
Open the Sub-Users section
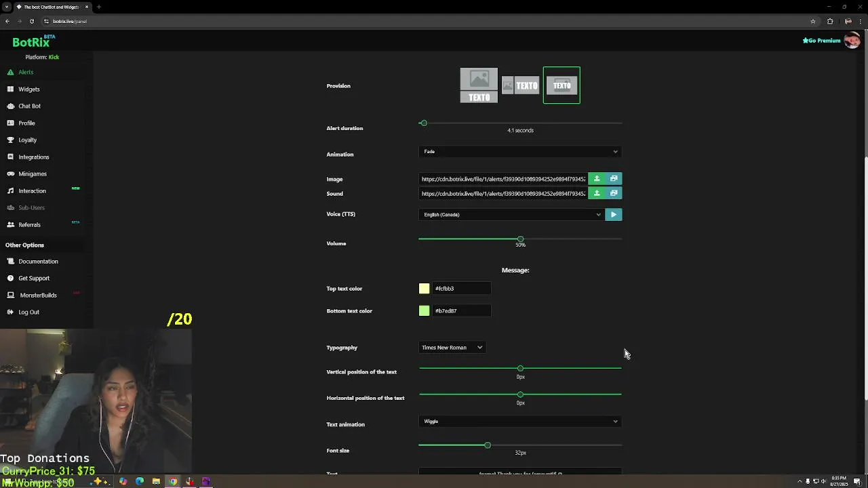click(x=31, y=207)
